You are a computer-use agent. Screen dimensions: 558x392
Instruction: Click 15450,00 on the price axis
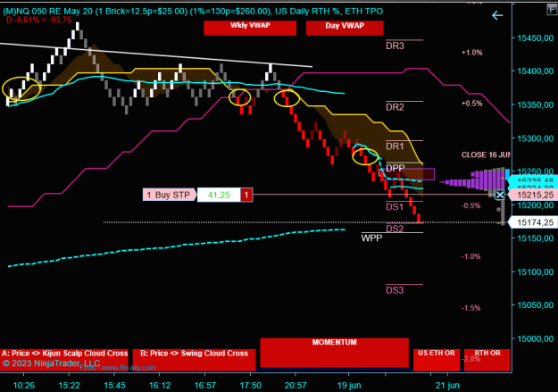[x=535, y=38]
